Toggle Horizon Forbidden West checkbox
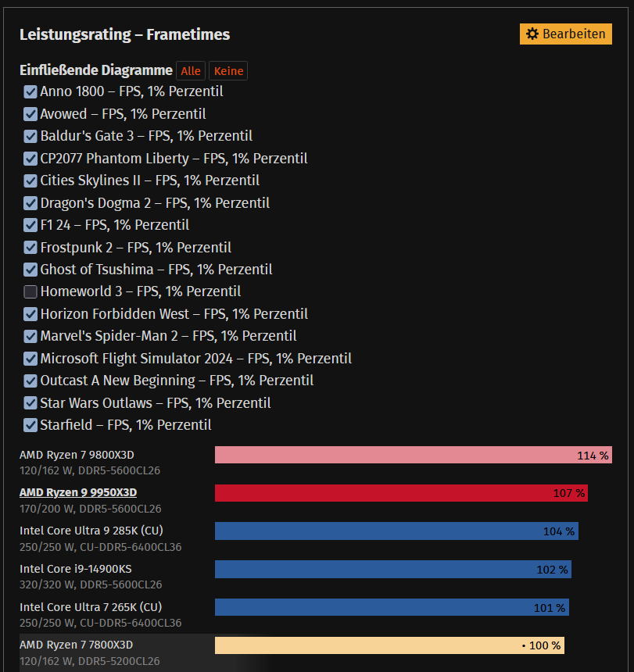634x672 pixels. pos(30,314)
